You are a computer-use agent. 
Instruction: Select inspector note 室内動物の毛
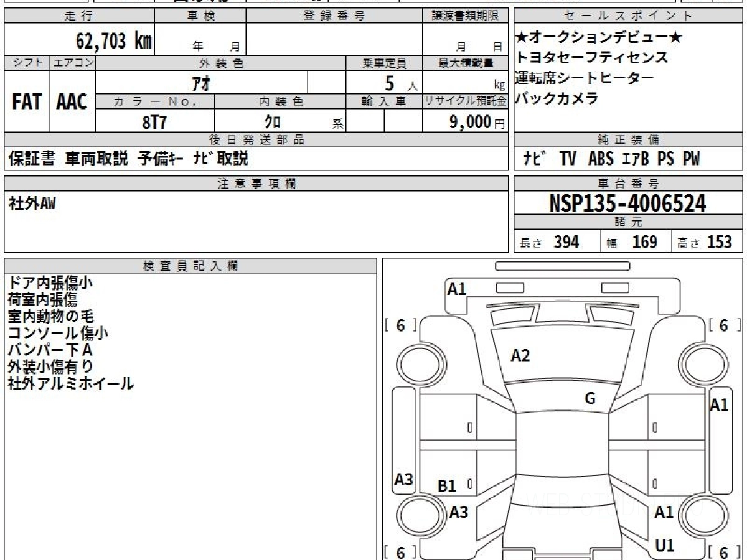51,316
